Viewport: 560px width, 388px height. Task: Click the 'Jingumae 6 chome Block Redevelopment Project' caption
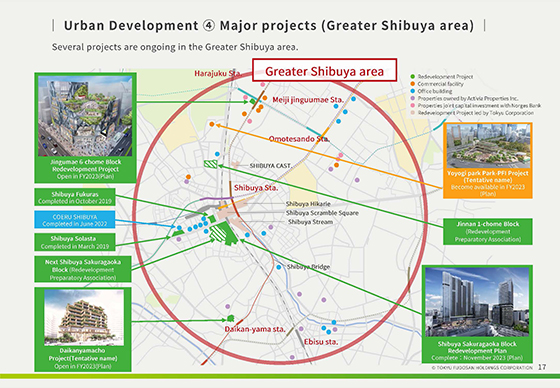coord(86,165)
